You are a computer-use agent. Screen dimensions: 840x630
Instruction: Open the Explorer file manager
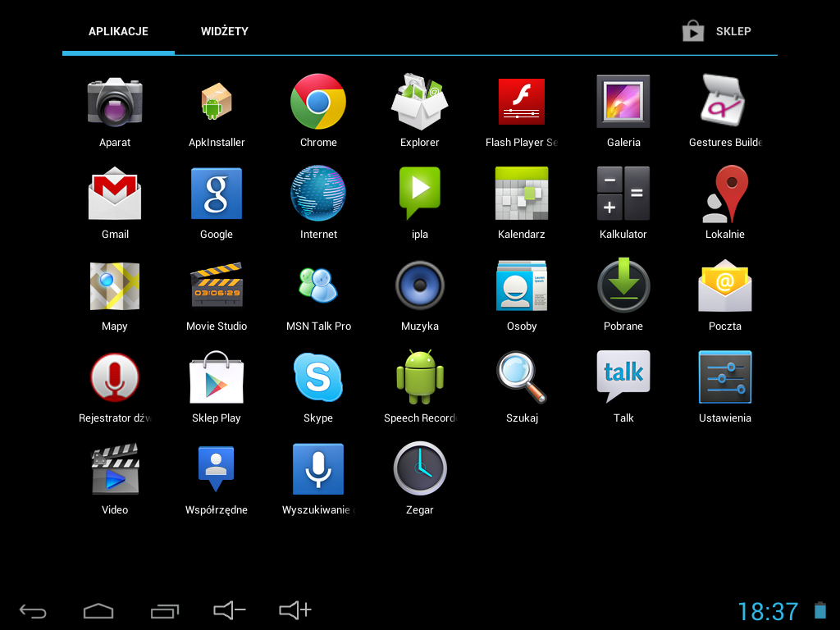[x=419, y=101]
